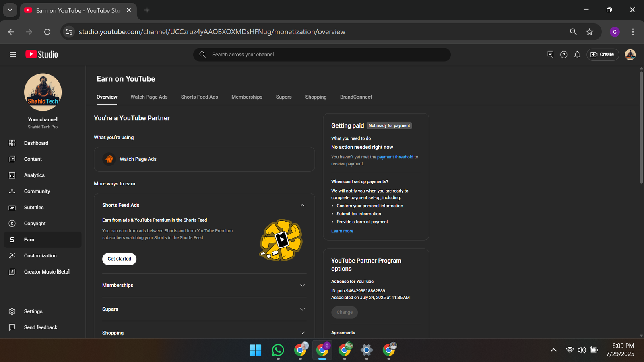
Task: Click the YouTube Studio logo
Action: click(41, 54)
